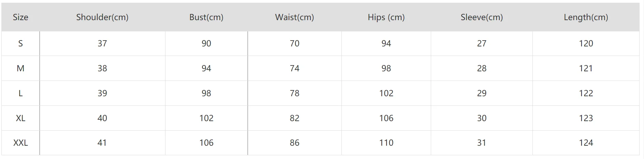Select the Hips (cm) header cell

tap(386, 17)
